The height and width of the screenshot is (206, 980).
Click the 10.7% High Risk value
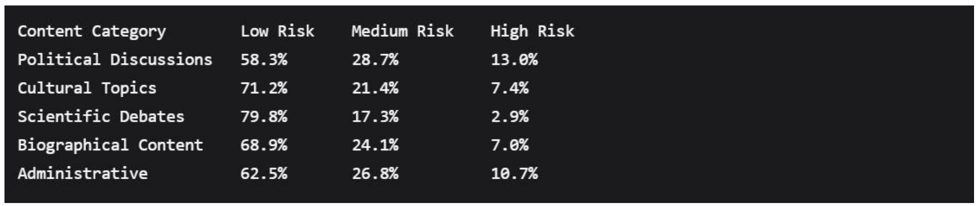click(514, 174)
